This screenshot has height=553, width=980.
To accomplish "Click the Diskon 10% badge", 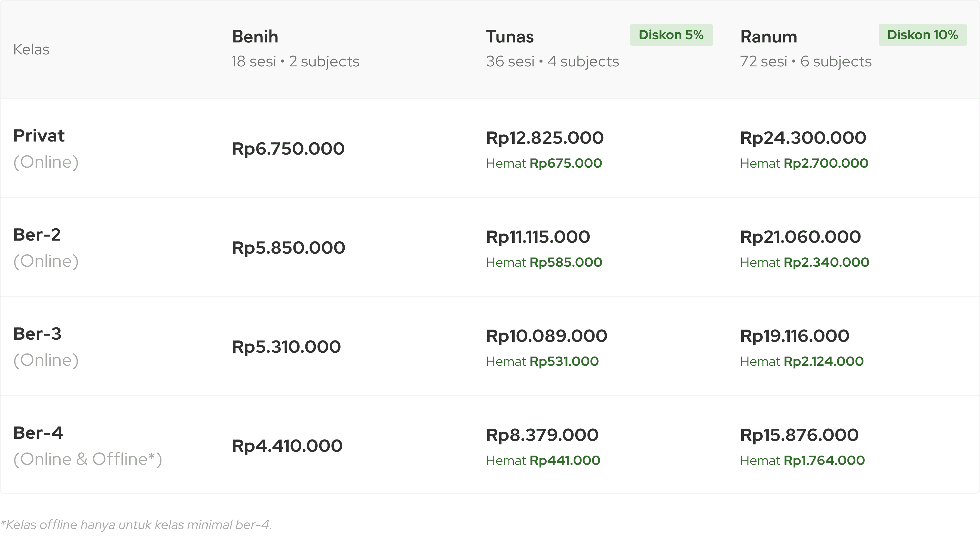I will pyautogui.click(x=922, y=35).
